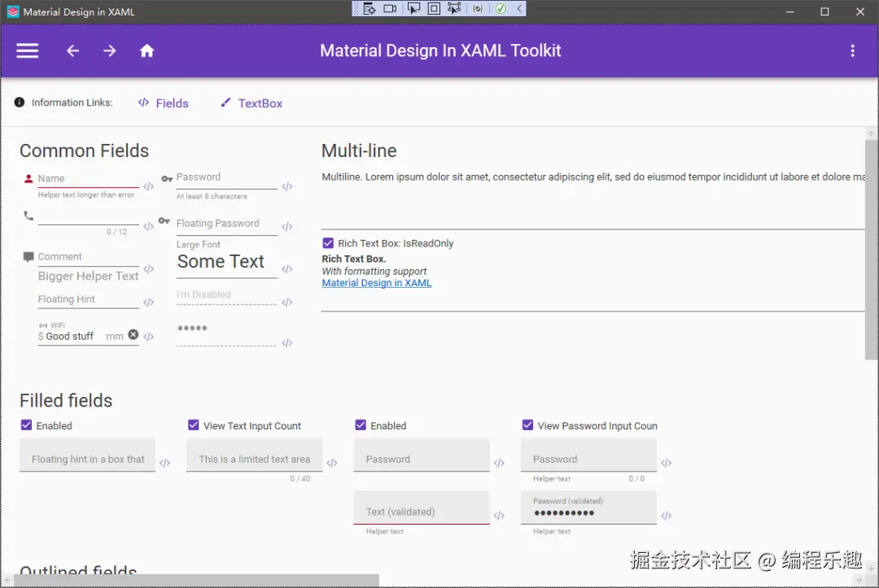The width and height of the screenshot is (879, 588).
Task: View XAML for Password field with 0 / 0 counter
Action: pos(666,463)
